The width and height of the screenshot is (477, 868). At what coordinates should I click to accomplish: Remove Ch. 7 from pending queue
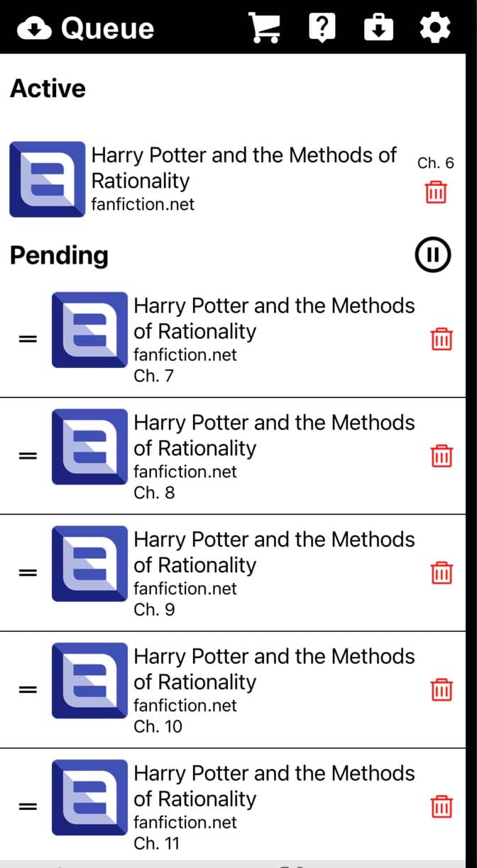pyautogui.click(x=442, y=340)
